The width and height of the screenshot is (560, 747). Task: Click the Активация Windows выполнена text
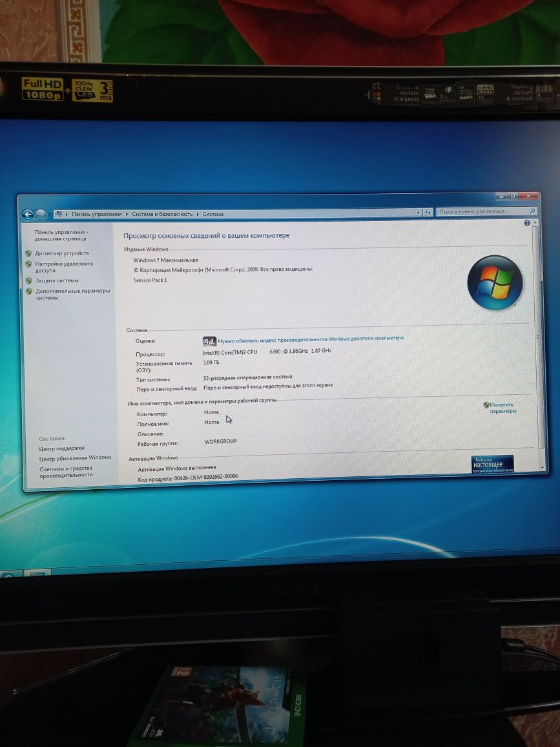(177, 468)
